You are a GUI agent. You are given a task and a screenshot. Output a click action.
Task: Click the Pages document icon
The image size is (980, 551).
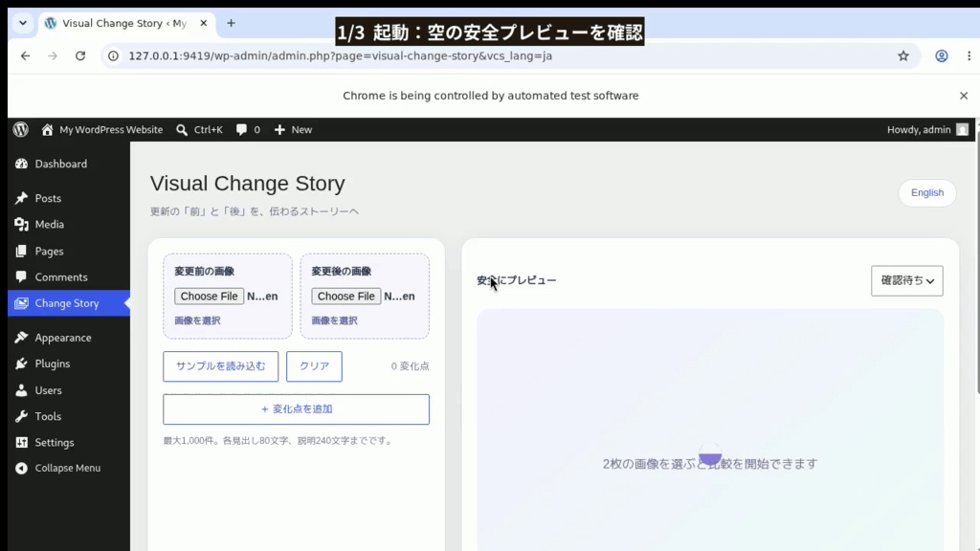[x=21, y=252]
